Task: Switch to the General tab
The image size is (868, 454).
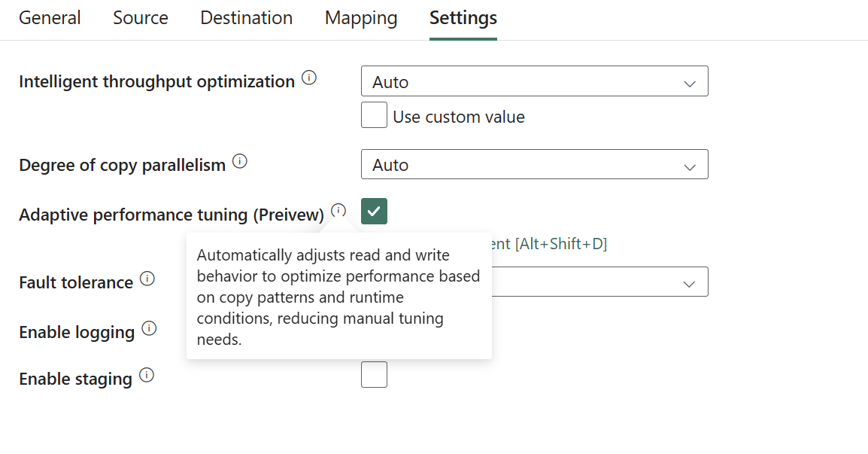Action: pyautogui.click(x=50, y=18)
